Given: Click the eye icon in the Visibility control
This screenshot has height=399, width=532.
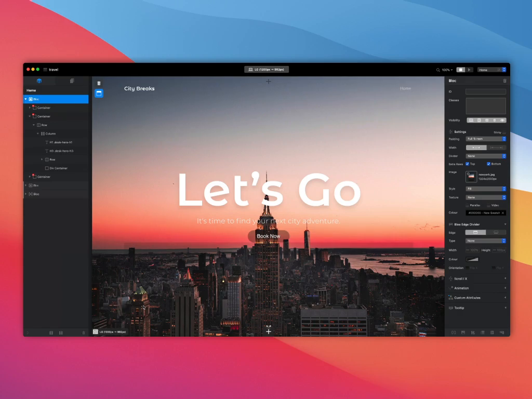Looking at the screenshot, I should tap(502, 120).
